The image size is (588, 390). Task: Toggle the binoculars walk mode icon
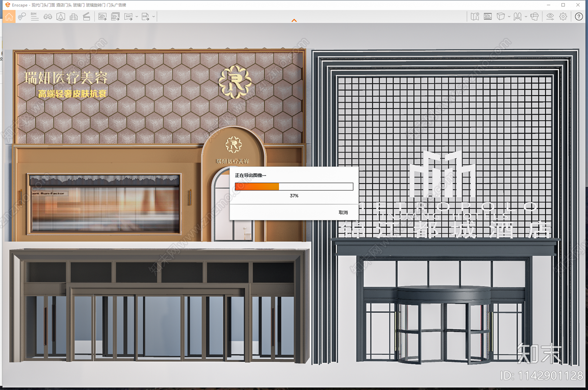coord(48,17)
